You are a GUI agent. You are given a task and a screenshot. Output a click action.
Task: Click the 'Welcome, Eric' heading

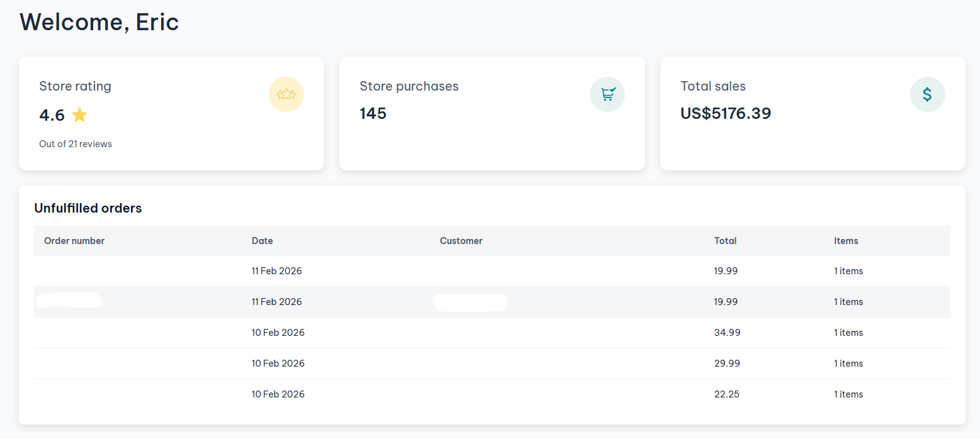tap(99, 22)
